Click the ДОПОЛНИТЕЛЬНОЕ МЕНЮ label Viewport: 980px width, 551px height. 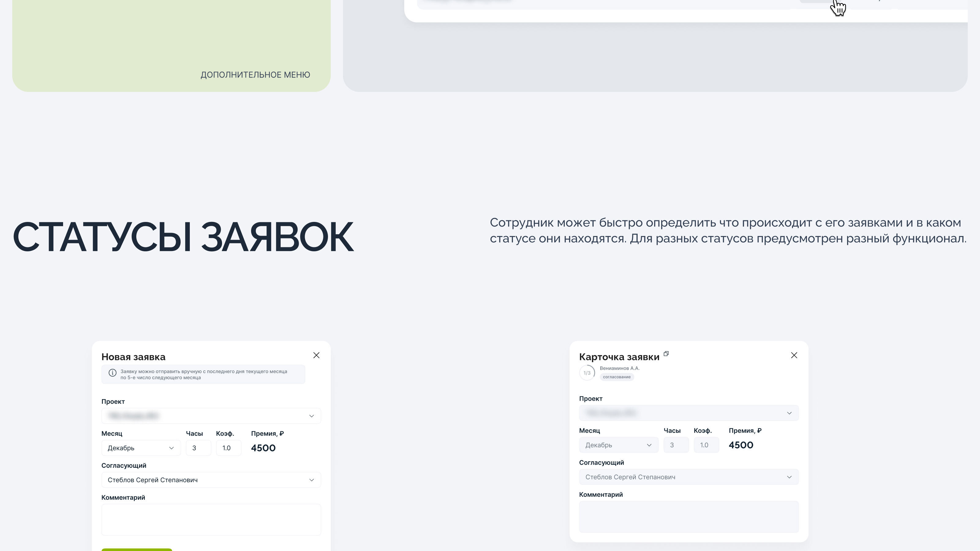[255, 75]
